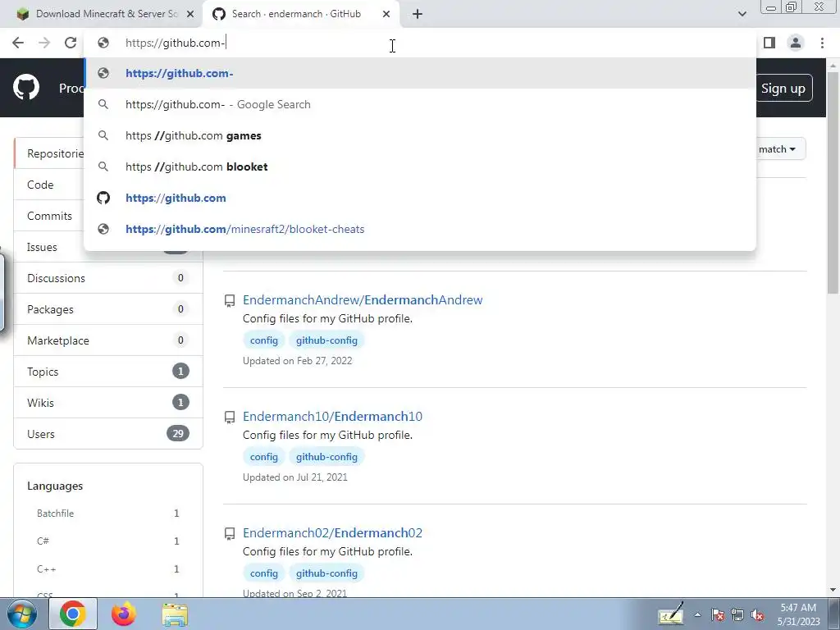Show hidden tray icons arrow
The width and height of the screenshot is (840, 630).
click(x=697, y=614)
